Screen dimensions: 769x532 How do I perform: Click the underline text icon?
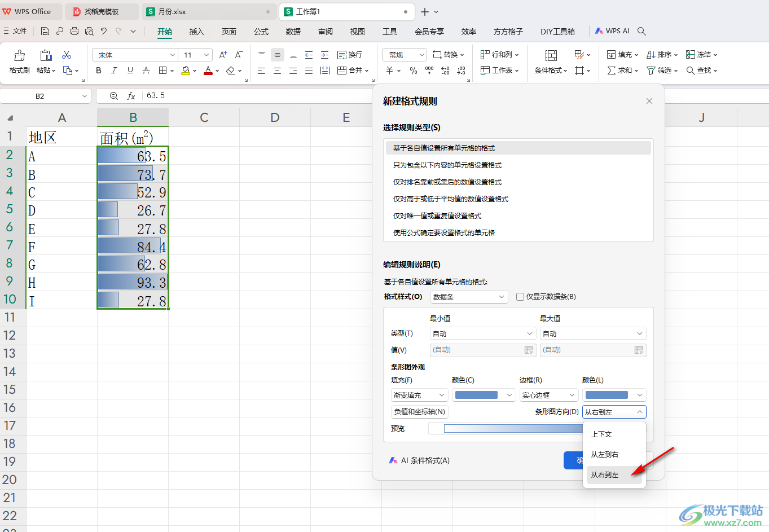[x=130, y=71]
